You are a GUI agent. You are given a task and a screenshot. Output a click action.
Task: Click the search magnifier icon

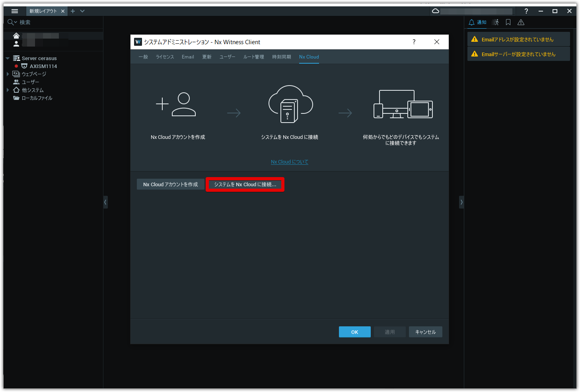click(x=10, y=22)
